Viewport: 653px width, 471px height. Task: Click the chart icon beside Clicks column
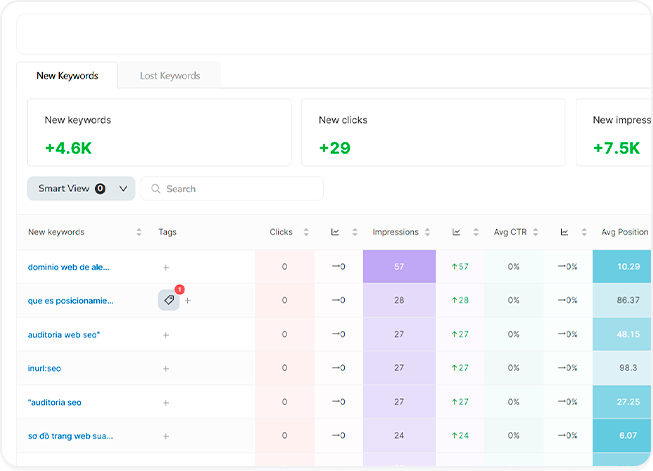click(335, 232)
